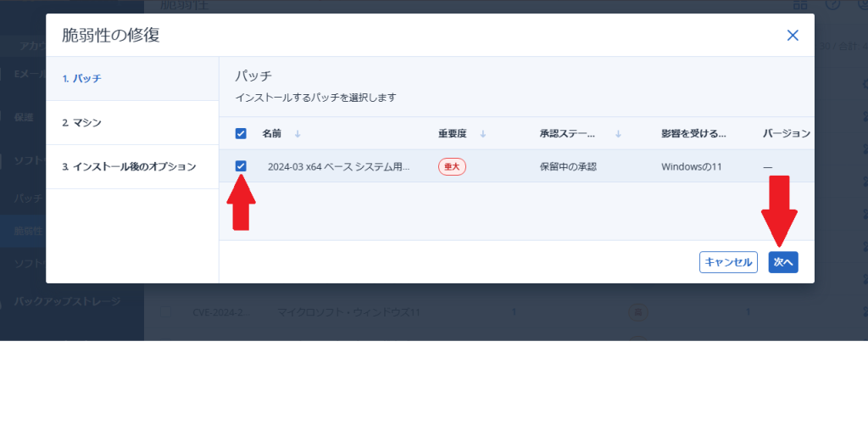Click the Windowsの11 cell

[x=692, y=167]
